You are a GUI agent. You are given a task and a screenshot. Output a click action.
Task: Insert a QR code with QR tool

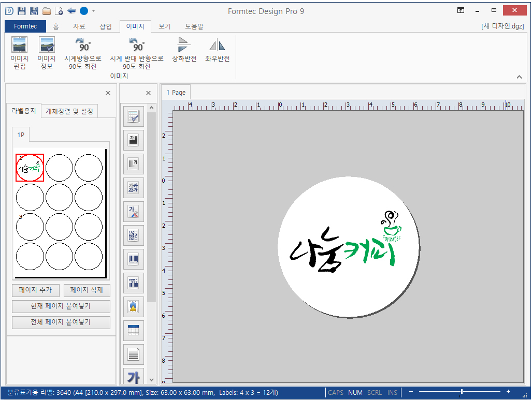133,235
